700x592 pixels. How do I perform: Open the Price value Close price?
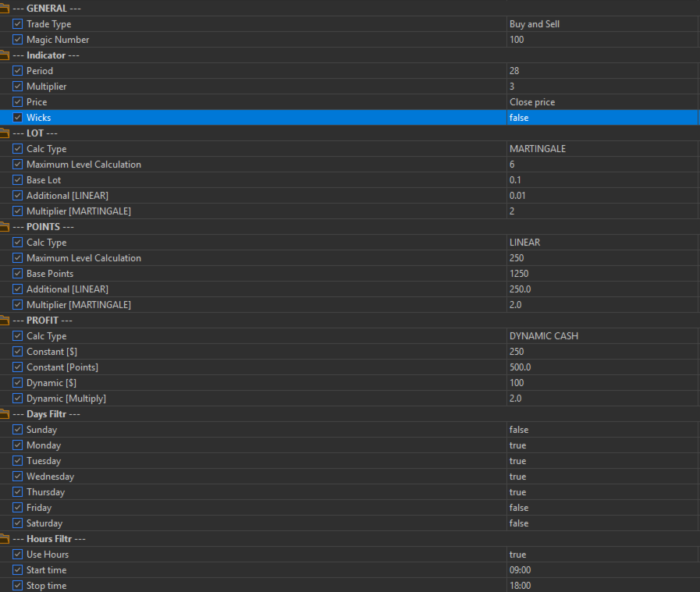602,102
